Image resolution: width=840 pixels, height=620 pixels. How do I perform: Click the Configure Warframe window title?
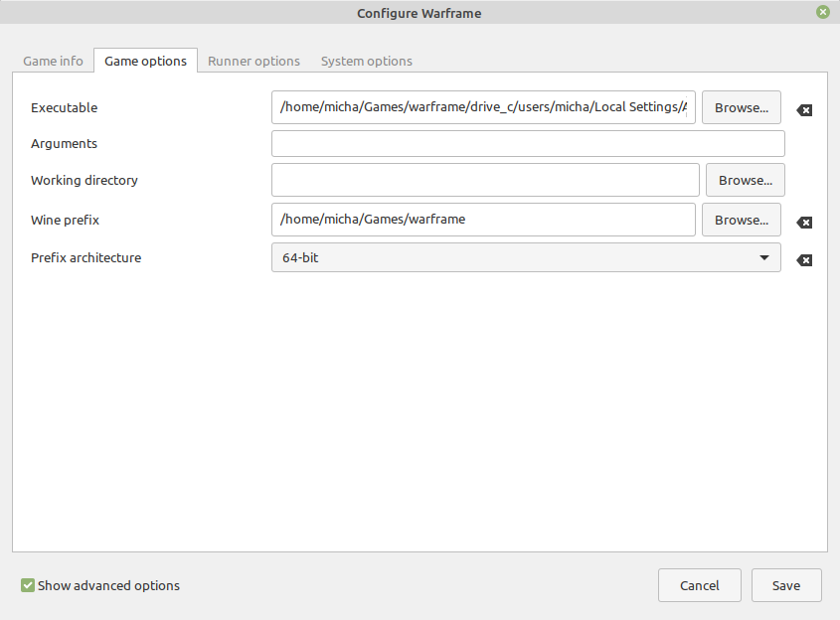[420, 13]
